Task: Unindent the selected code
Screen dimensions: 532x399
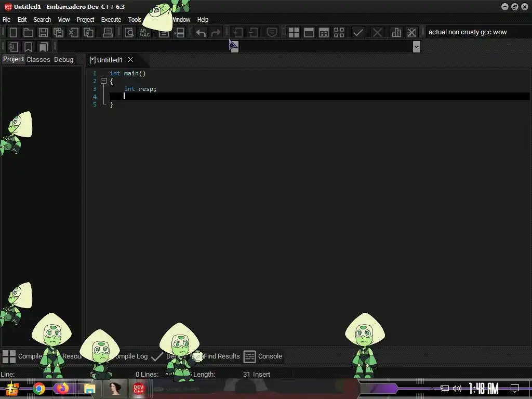Action: point(253,33)
